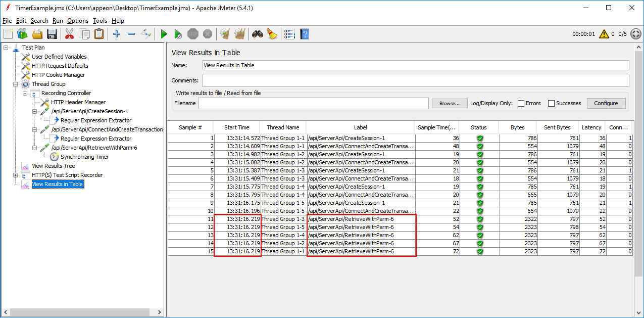The height and width of the screenshot is (318, 644).
Task: Collapse the Thread Group node
Action: point(16,84)
